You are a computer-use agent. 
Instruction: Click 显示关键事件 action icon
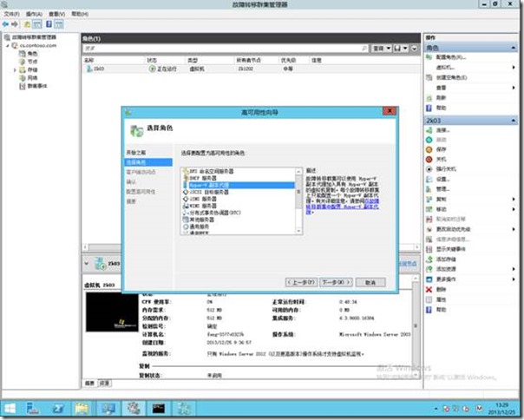[x=429, y=249]
